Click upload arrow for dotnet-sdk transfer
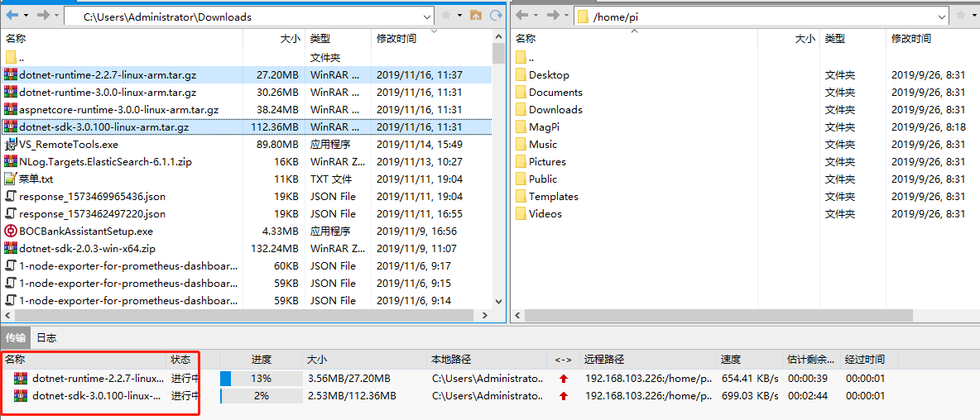This screenshot has height=420, width=980. tap(564, 396)
